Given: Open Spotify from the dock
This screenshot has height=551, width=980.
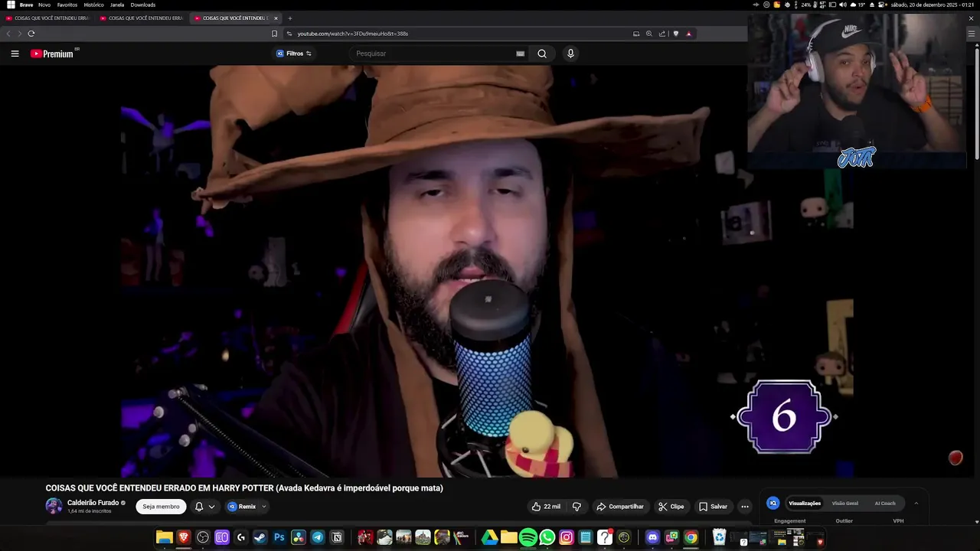Looking at the screenshot, I should (x=528, y=538).
